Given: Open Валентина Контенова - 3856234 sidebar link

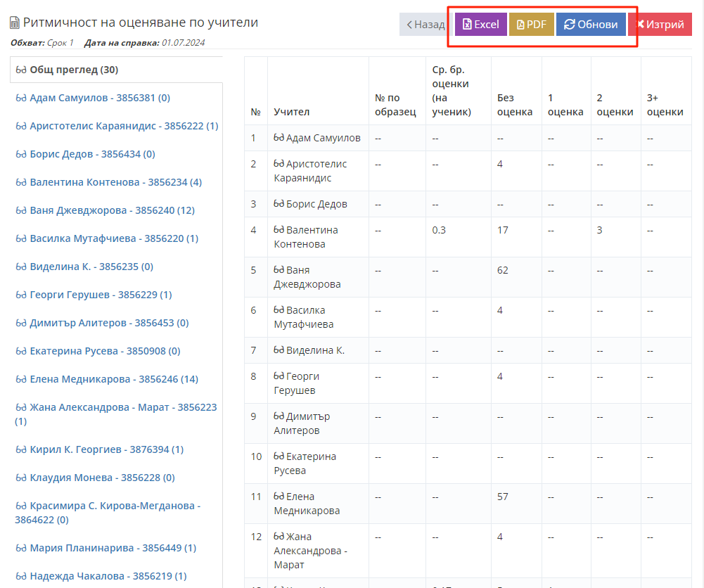Looking at the screenshot, I should pyautogui.click(x=108, y=182).
